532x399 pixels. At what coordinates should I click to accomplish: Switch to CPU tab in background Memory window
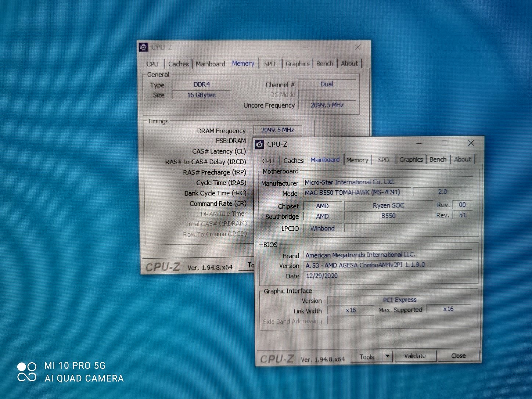(x=152, y=64)
